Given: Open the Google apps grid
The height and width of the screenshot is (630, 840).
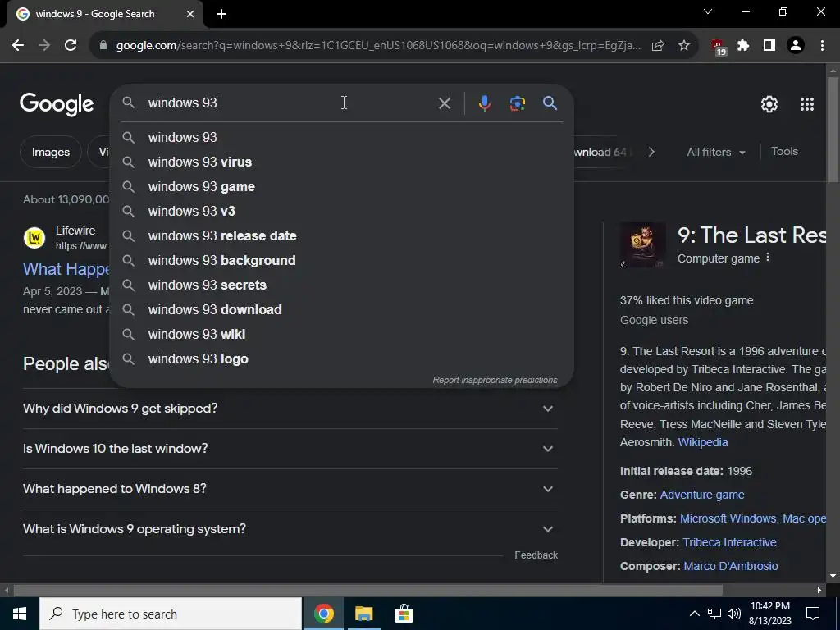Looking at the screenshot, I should point(807,104).
